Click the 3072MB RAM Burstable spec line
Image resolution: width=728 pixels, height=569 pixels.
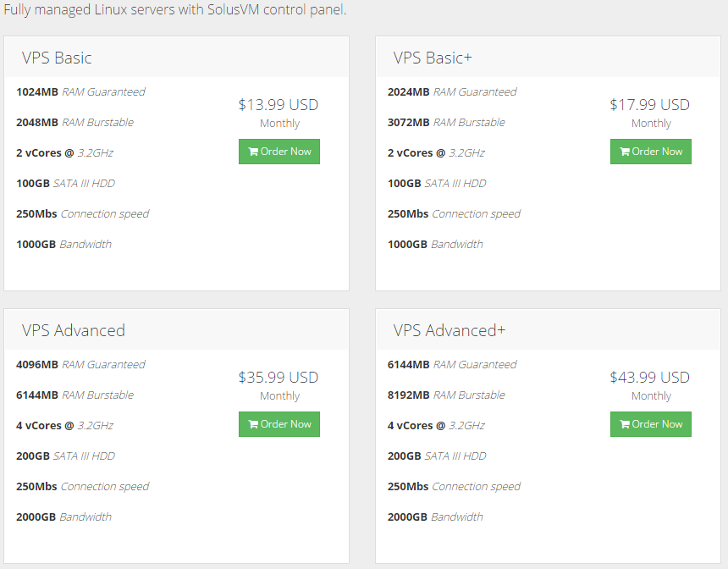[446, 122]
